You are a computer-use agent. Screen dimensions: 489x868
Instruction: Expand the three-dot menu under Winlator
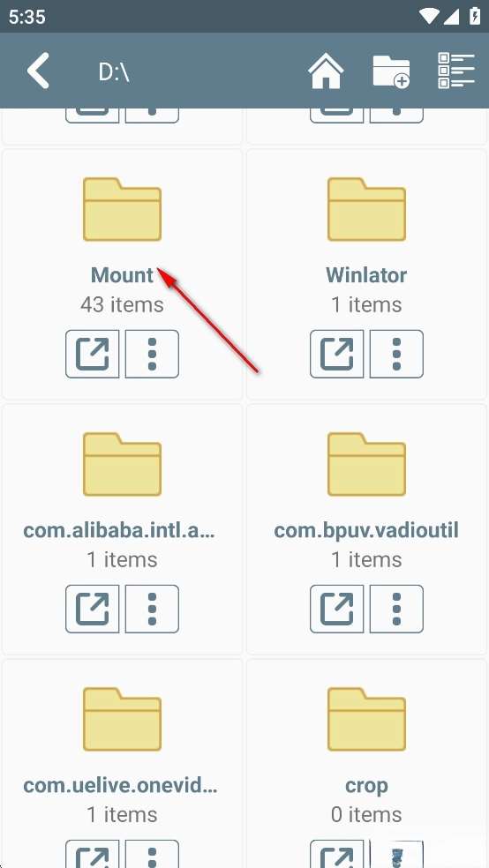(396, 355)
